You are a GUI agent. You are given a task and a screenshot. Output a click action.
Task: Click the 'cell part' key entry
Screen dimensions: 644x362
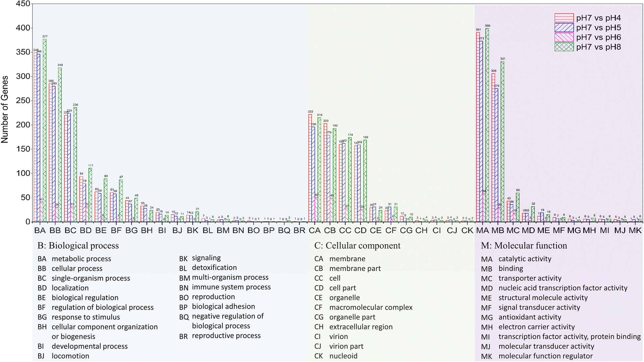343,288
